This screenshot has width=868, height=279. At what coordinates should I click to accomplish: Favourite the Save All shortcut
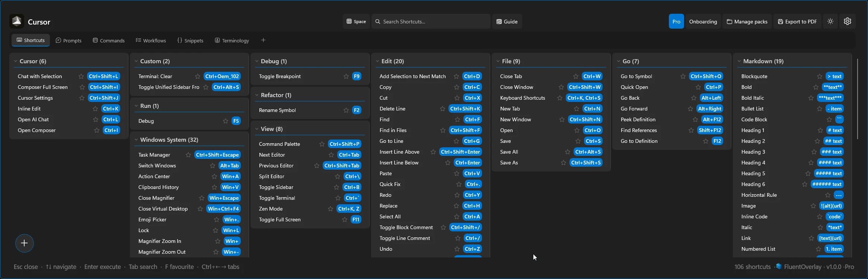tap(568, 152)
